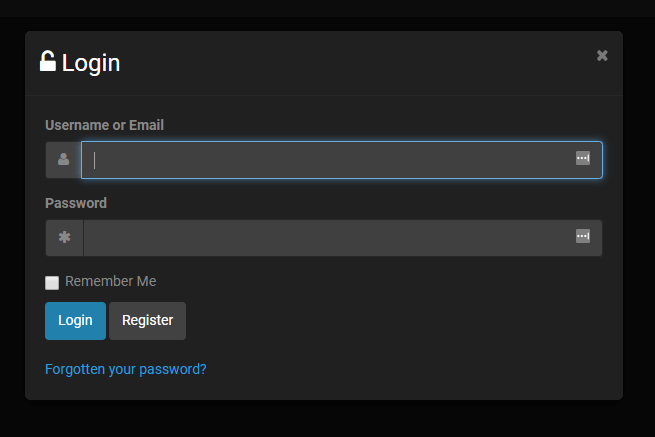Open password manager icon in username field
655x437 pixels.
pyautogui.click(x=583, y=158)
